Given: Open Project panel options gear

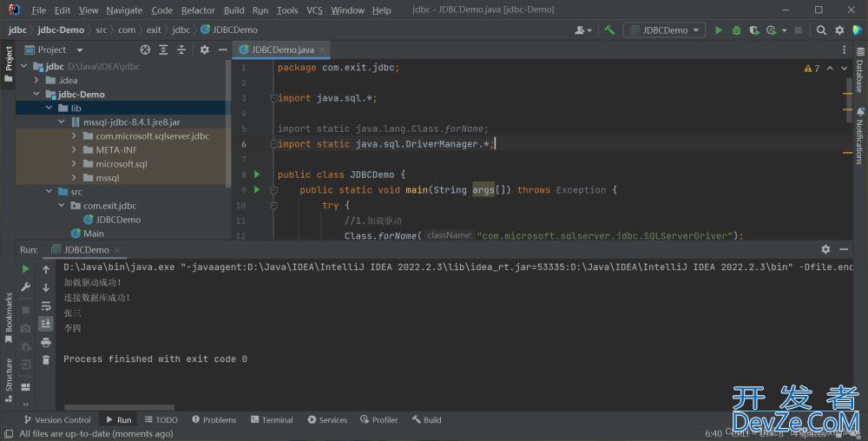Looking at the screenshot, I should (x=204, y=49).
